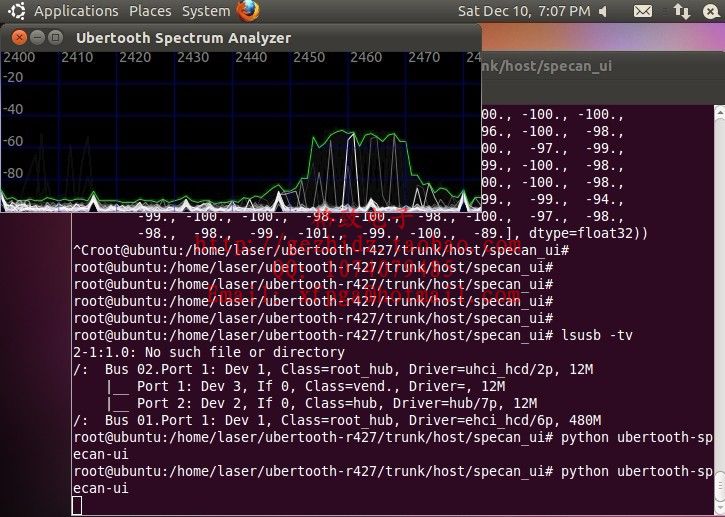Launch Firefox from the top panel
Image resolution: width=725 pixels, height=517 pixels.
pyautogui.click(x=248, y=11)
